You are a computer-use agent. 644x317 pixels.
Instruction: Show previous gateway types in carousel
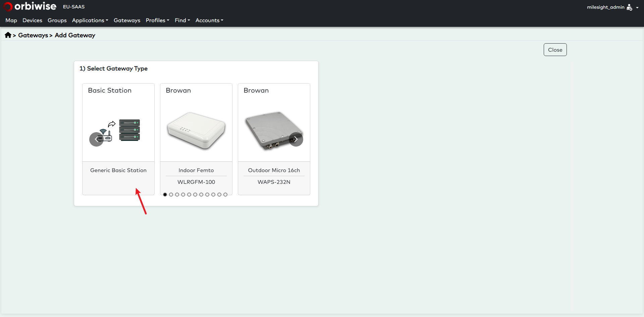[x=96, y=139]
